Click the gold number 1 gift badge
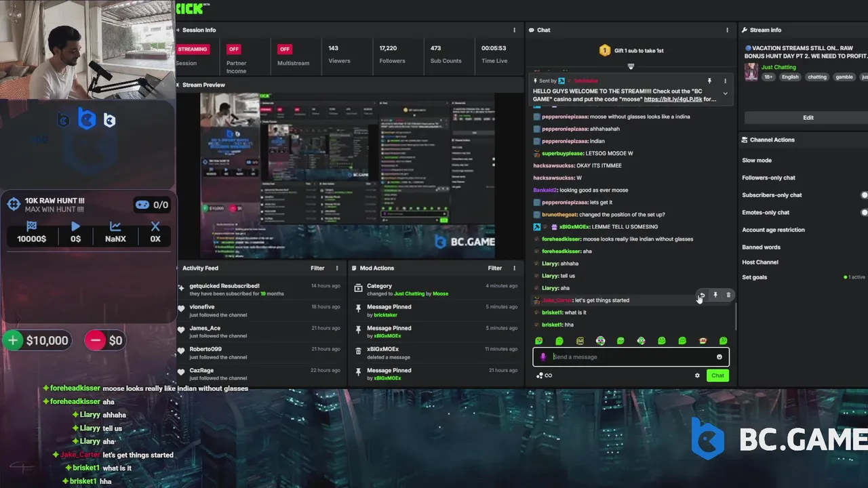Viewport: 868px width, 488px height. pos(605,50)
